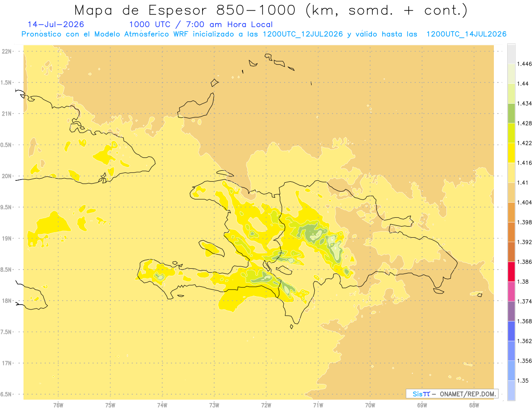Click the 8.5N latitude label
This screenshot has height=411, width=532.
pos(7,270)
